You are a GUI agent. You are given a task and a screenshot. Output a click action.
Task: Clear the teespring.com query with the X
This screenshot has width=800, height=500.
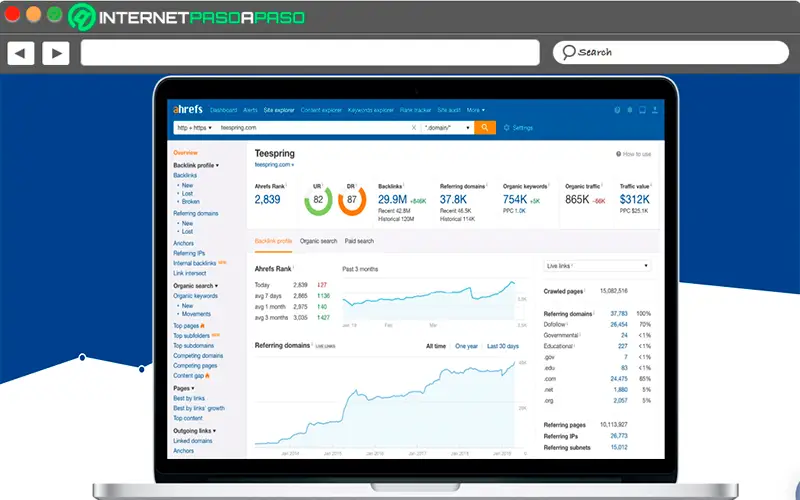[414, 128]
